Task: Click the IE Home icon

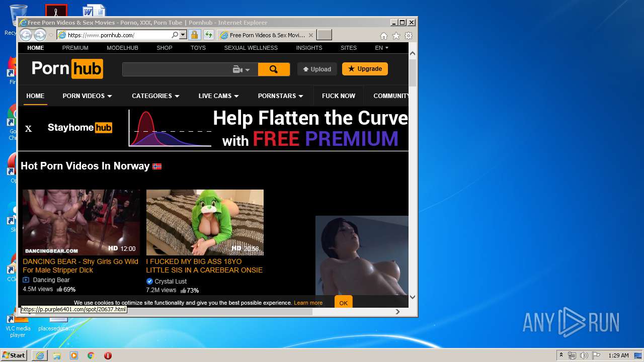Action: 383,36
